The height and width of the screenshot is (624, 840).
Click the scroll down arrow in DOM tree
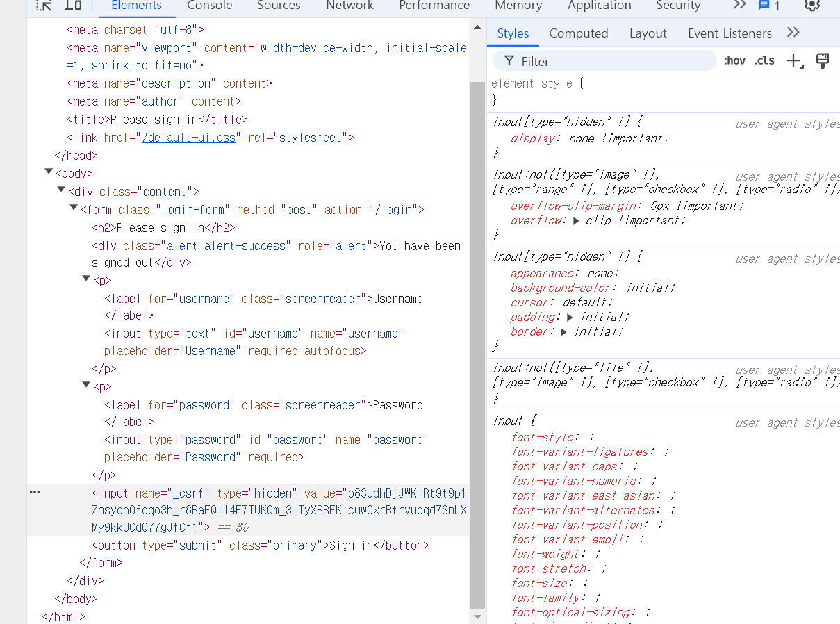click(x=477, y=616)
